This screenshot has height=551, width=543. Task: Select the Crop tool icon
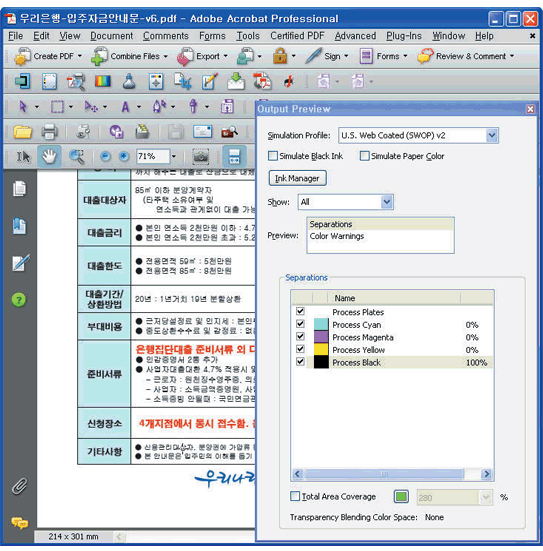[x=183, y=82]
